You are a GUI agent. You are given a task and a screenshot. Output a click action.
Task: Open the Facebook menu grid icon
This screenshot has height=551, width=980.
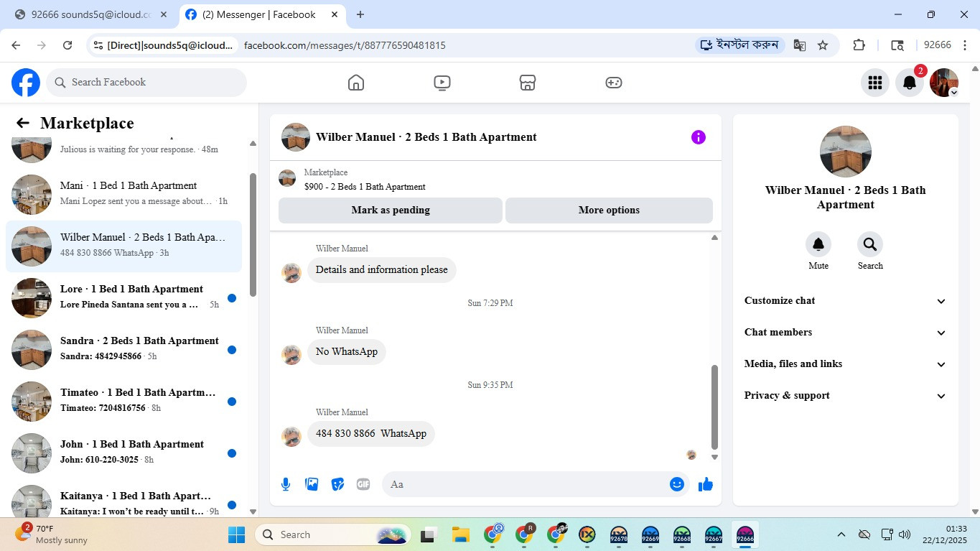(874, 83)
